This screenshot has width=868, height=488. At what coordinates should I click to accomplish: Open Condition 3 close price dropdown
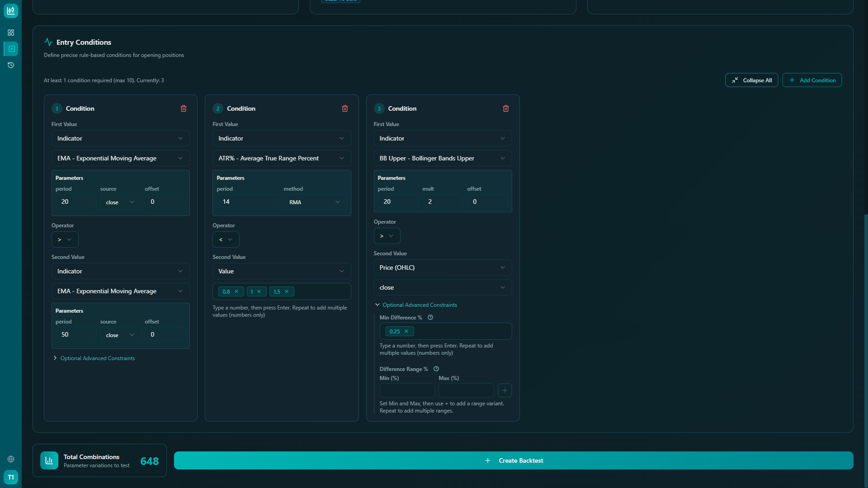click(x=443, y=287)
